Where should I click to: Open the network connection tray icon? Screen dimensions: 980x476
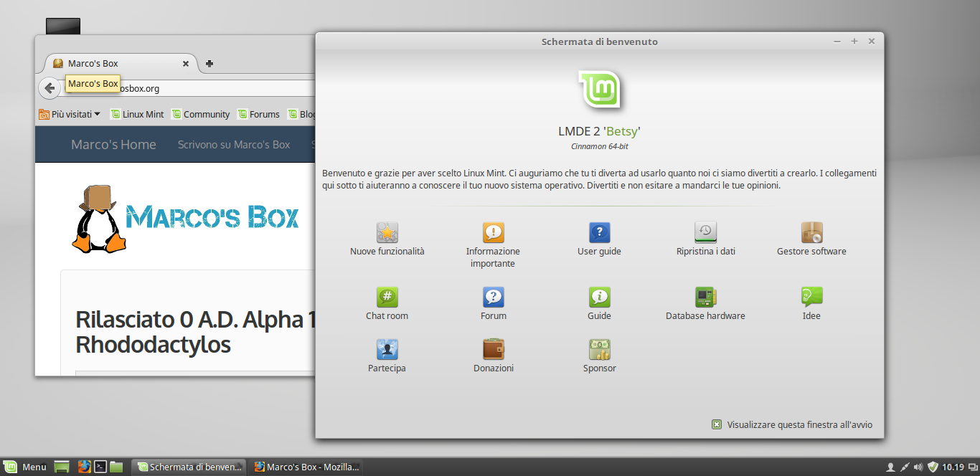pos(905,467)
